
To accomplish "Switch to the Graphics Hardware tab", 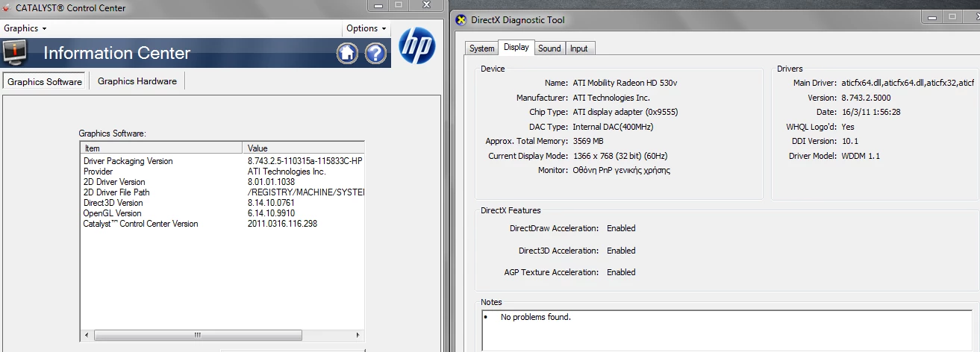I will (x=137, y=81).
